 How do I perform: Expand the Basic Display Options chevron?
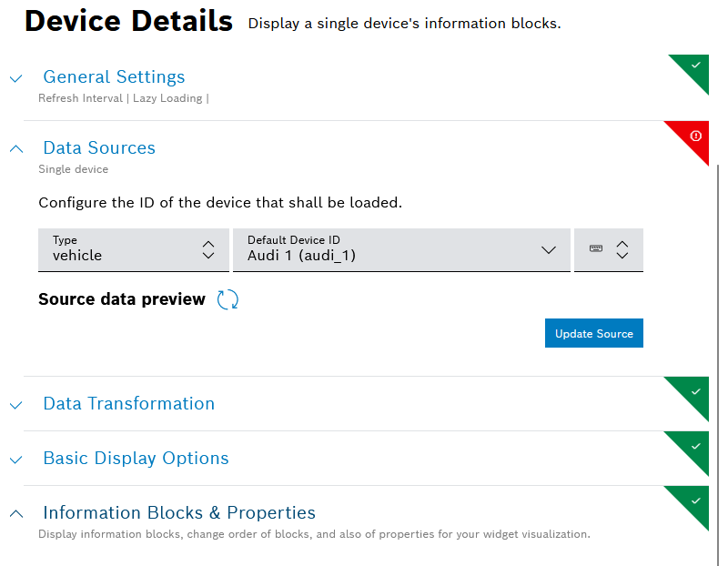click(15, 460)
